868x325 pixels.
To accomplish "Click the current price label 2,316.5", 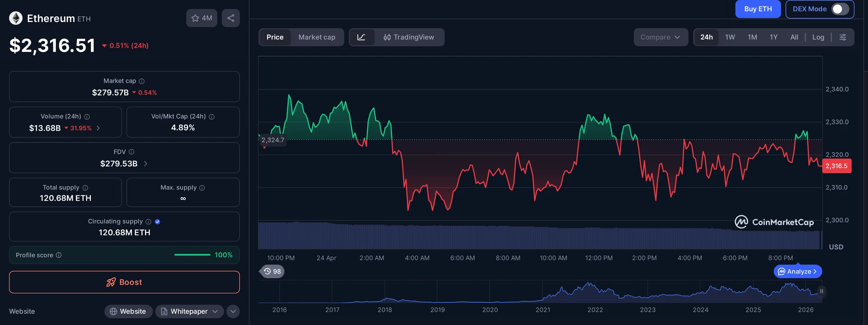I will click(837, 166).
